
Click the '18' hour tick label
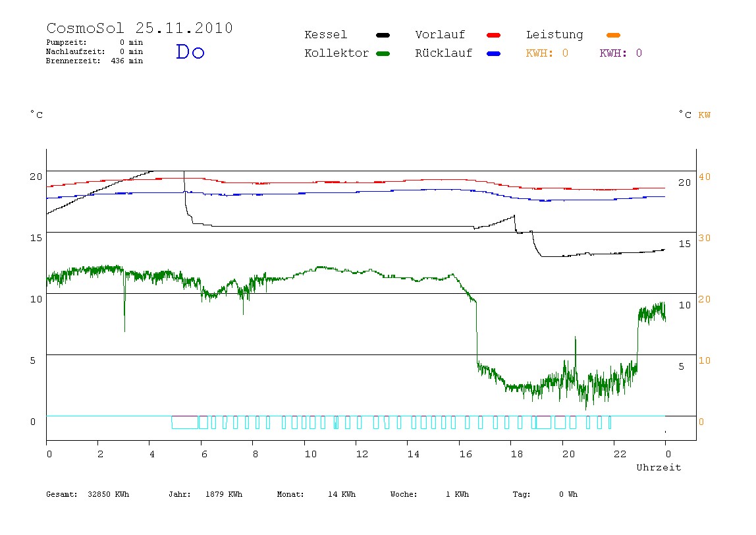(x=517, y=454)
